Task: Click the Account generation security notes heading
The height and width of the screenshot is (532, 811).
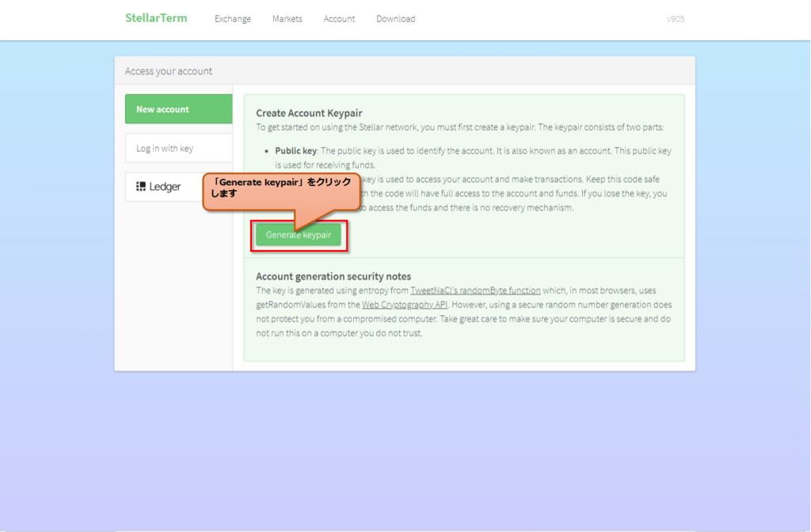Action: click(x=333, y=276)
